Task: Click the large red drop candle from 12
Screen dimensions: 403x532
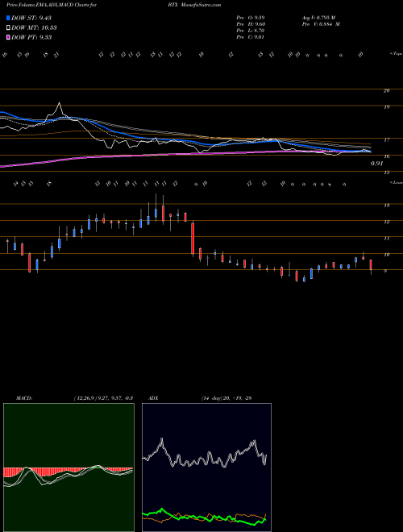Action: (193, 239)
